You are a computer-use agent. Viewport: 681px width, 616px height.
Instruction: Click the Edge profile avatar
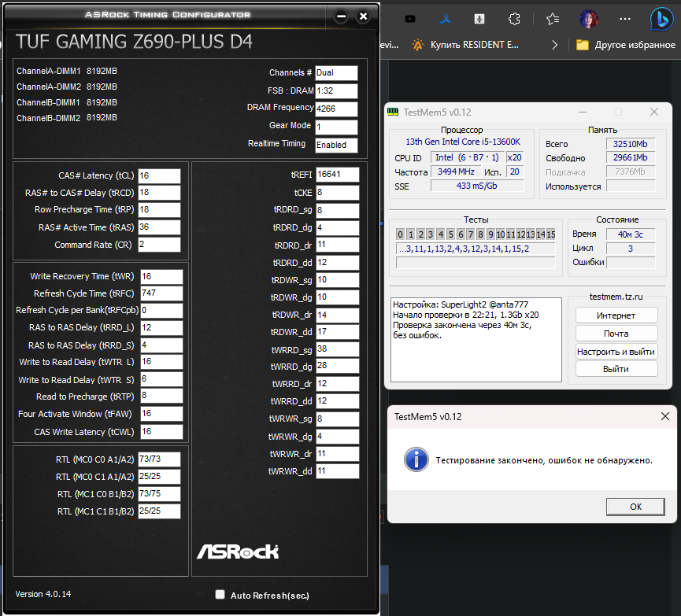tap(589, 19)
